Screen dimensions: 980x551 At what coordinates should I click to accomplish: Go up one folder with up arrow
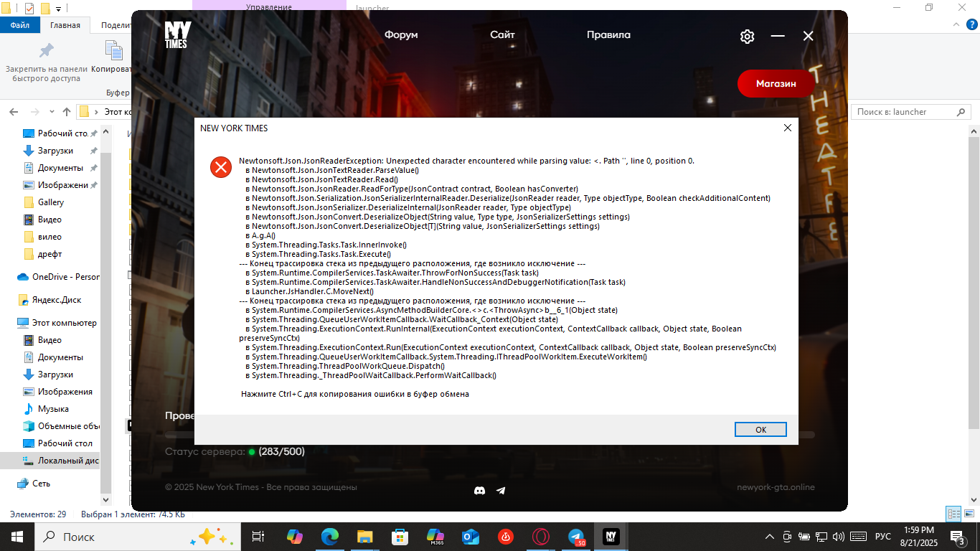(67, 112)
